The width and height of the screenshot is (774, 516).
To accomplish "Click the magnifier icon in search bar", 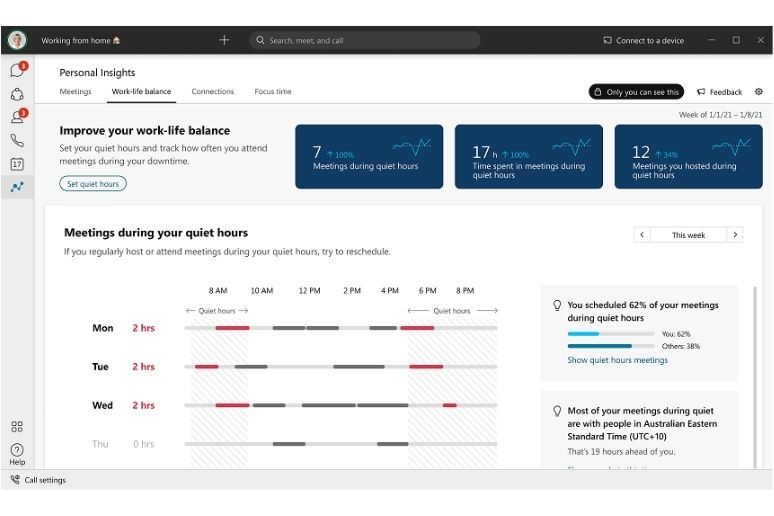I will pos(260,40).
